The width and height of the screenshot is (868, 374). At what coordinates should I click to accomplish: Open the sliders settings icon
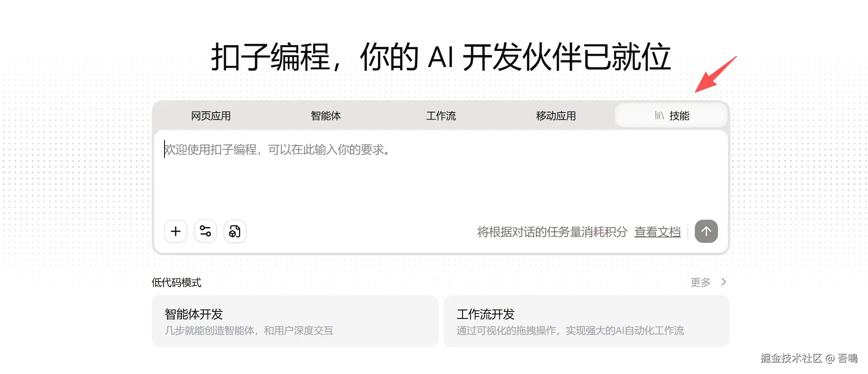coord(205,231)
